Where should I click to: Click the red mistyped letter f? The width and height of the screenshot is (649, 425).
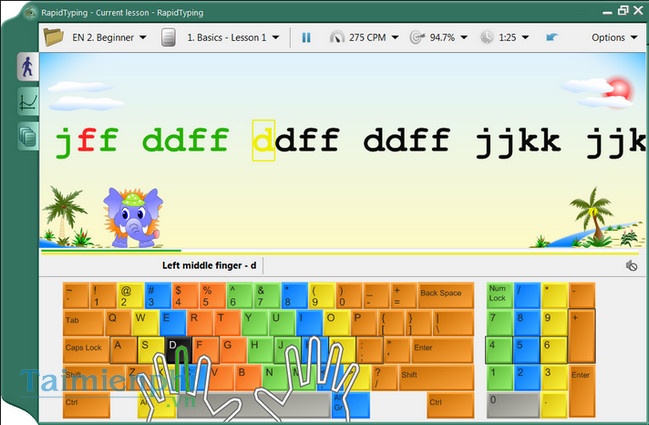87,140
